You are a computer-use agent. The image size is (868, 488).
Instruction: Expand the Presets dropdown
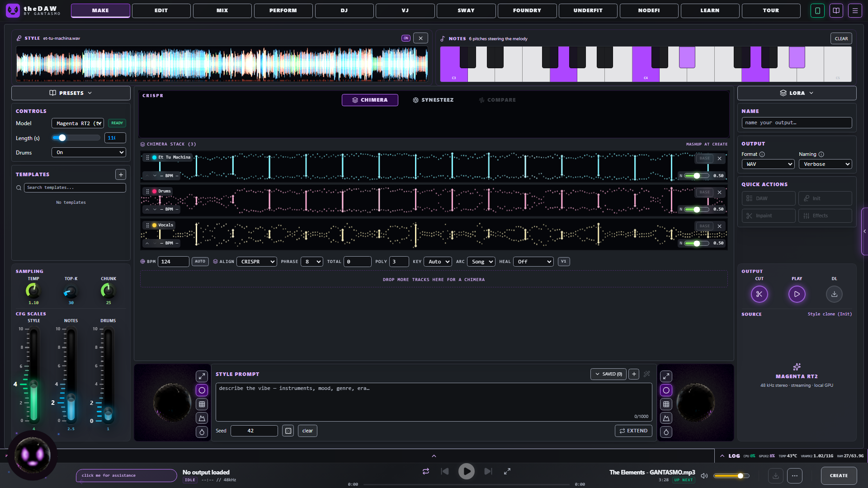(x=71, y=93)
